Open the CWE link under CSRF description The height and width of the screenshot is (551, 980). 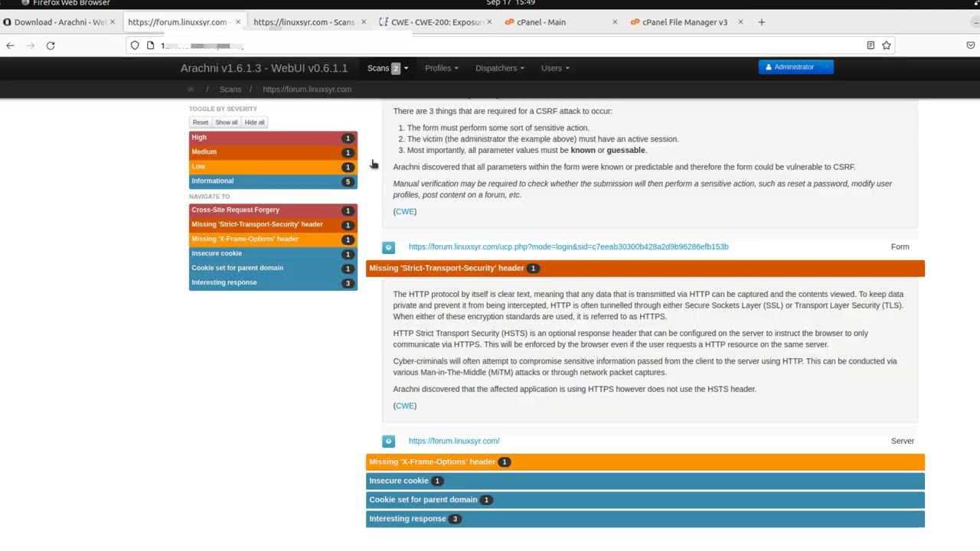(405, 212)
